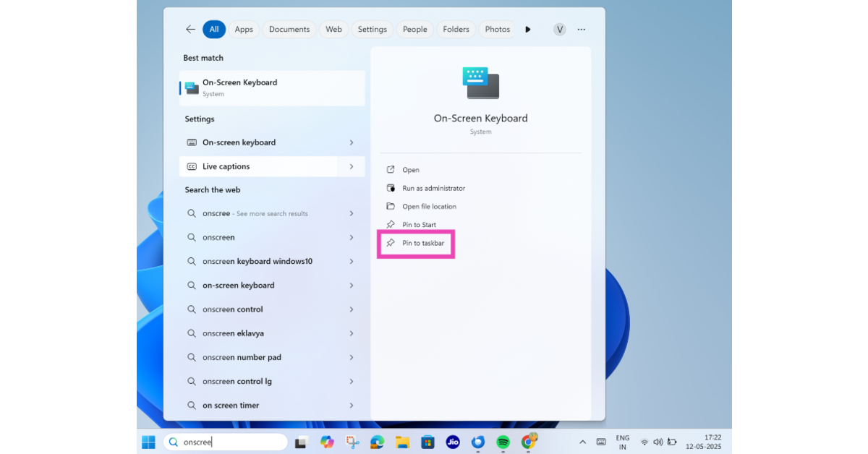The width and height of the screenshot is (868, 454).
Task: Switch to the Settings filter tab
Action: pos(372,30)
